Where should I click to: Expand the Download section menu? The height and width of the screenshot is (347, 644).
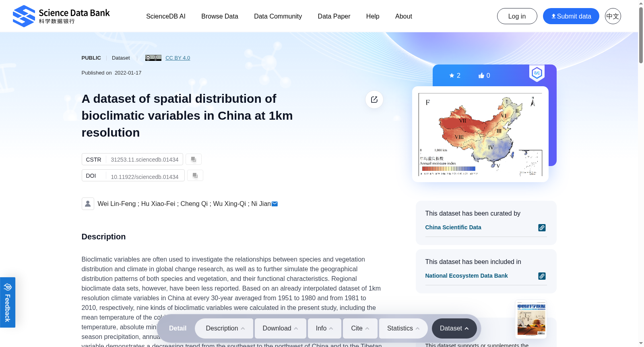[281, 328]
